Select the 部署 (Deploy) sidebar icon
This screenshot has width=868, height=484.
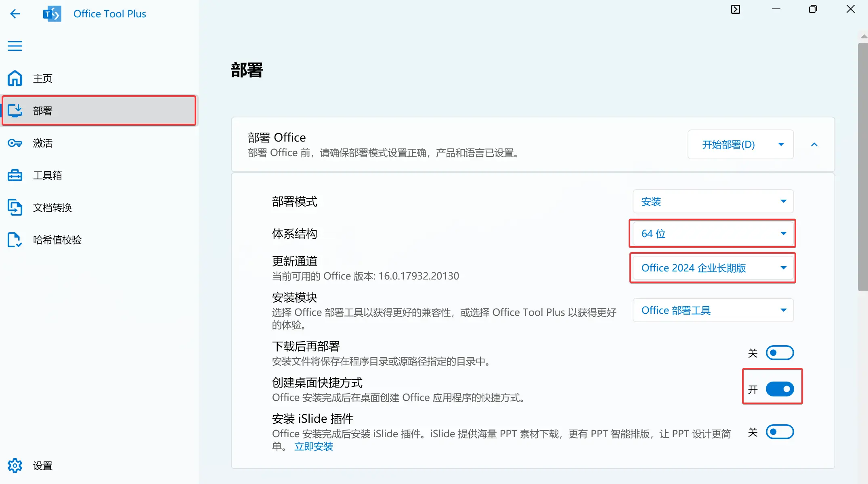42,111
